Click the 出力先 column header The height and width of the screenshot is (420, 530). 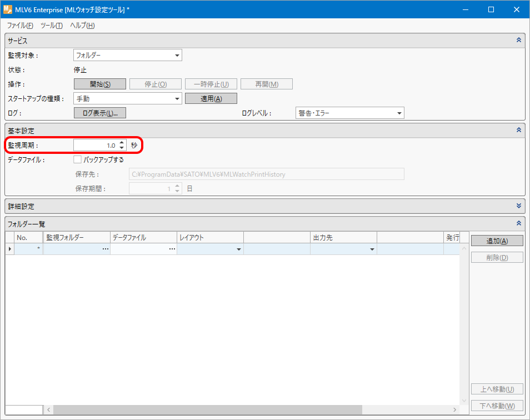click(343, 238)
